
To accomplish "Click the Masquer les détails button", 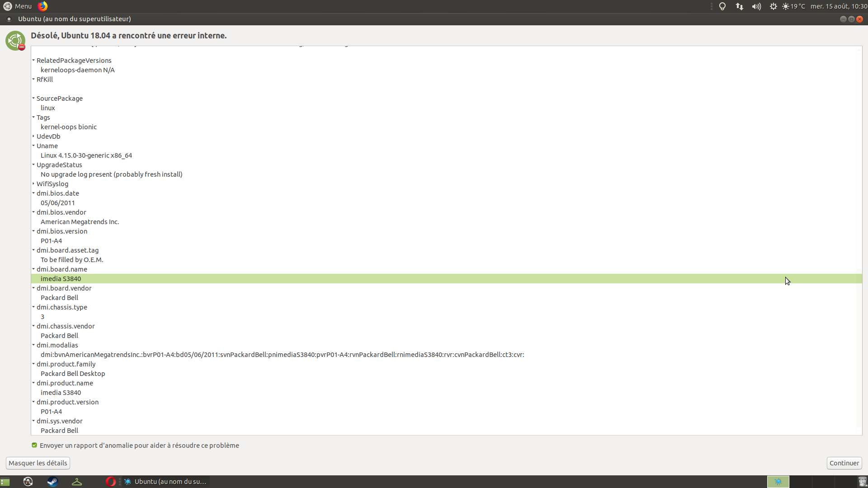I will 38,463.
